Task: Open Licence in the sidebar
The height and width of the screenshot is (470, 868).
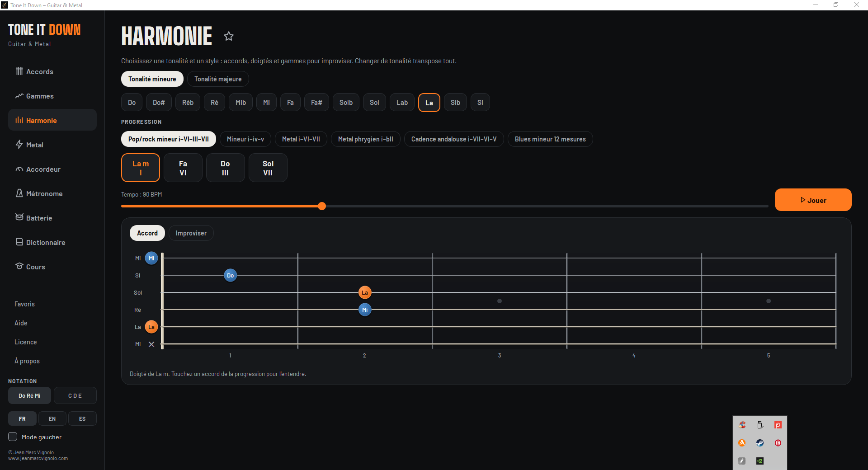Action: click(x=25, y=342)
